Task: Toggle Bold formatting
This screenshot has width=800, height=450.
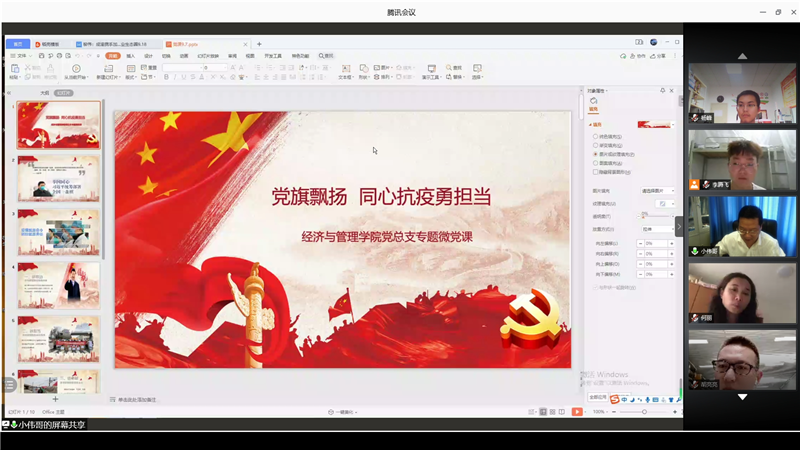Action: 166,77
